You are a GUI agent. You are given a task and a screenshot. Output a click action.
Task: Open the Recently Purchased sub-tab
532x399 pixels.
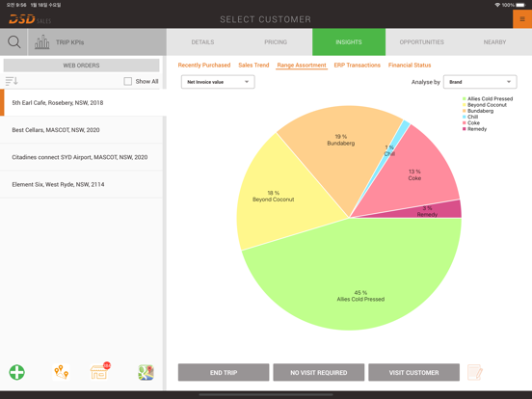(204, 66)
